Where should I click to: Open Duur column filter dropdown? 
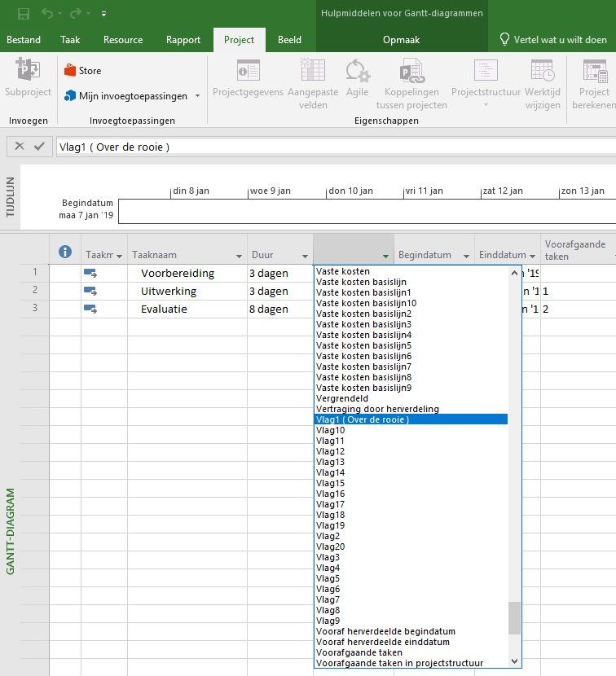tap(305, 256)
